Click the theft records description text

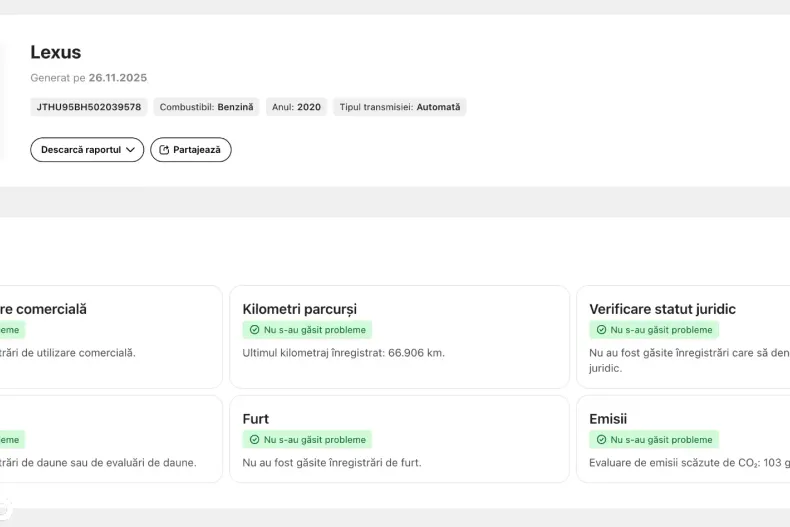click(332, 463)
